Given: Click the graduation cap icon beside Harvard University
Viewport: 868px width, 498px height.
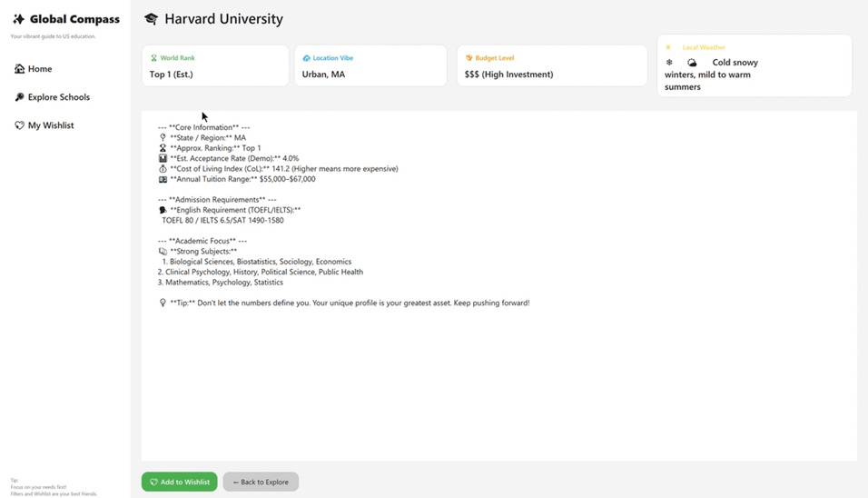Looking at the screenshot, I should 151,19.
